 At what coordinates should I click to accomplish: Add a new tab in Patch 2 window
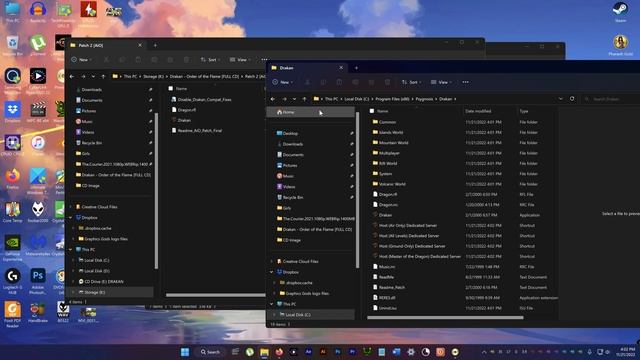pos(155,45)
